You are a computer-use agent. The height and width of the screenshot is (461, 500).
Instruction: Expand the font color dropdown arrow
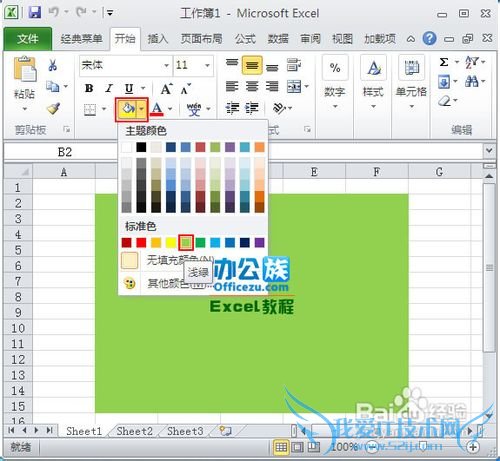coord(170,109)
